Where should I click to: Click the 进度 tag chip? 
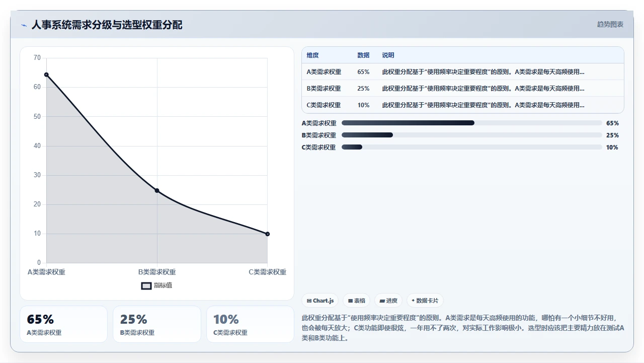[388, 301]
